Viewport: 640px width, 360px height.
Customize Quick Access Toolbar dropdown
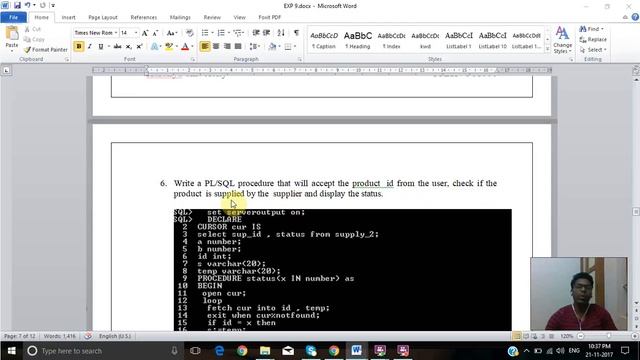(53, 6)
